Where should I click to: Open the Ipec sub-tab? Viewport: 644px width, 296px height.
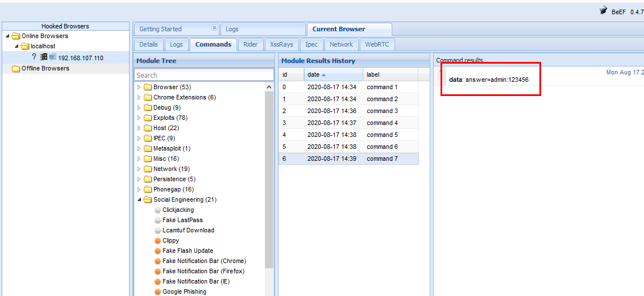coord(311,44)
